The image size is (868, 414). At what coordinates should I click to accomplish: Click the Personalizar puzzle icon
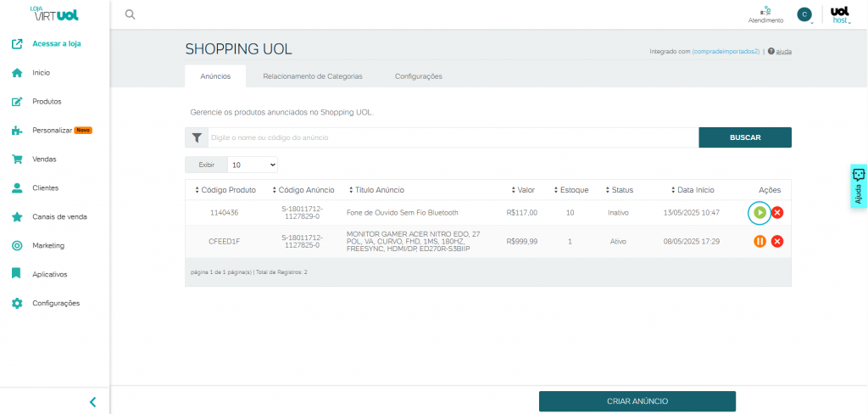click(17, 131)
